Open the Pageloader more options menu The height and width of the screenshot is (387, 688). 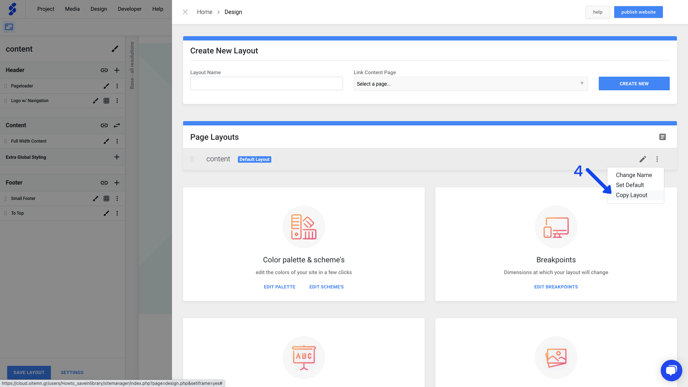point(117,86)
